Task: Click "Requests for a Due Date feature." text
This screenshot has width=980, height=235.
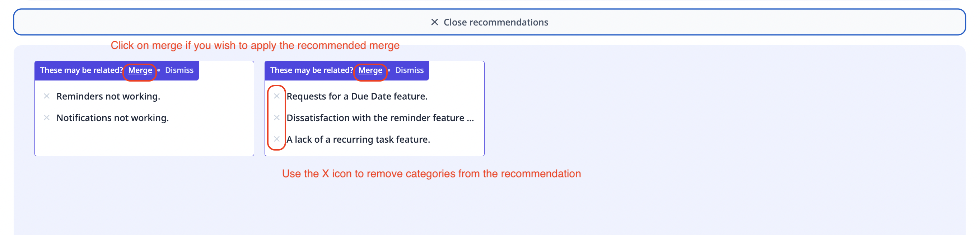Action: point(357,96)
